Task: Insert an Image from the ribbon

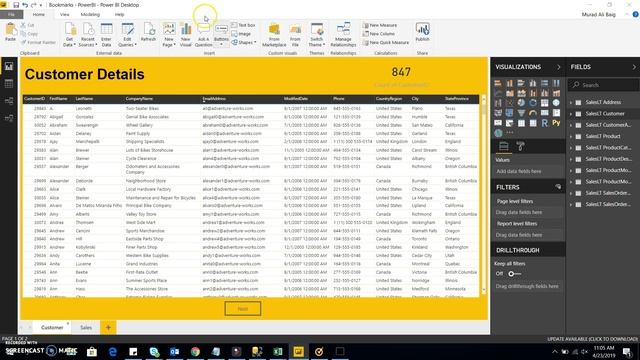Action: (x=241, y=34)
